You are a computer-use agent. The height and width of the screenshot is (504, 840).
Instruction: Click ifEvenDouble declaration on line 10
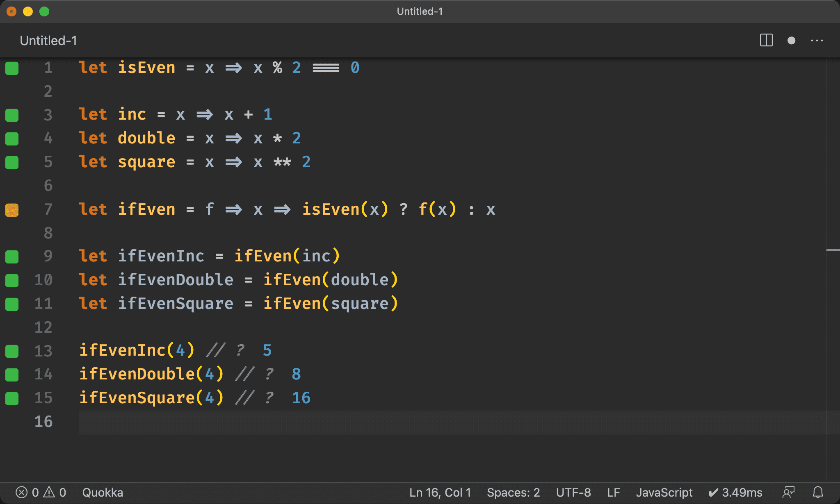[x=176, y=280]
